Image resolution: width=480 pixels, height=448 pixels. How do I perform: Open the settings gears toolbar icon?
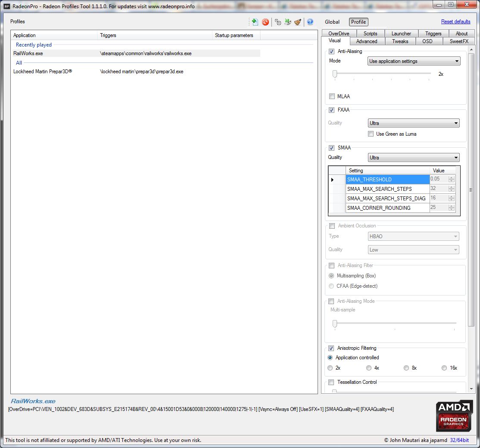click(x=277, y=22)
